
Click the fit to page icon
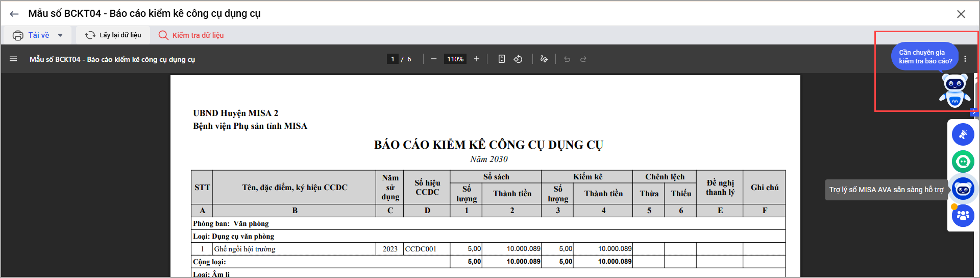[x=502, y=59]
